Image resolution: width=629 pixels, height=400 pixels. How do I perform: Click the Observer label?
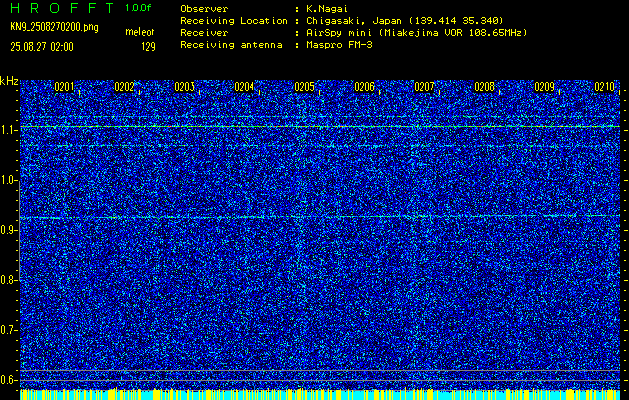point(204,8)
